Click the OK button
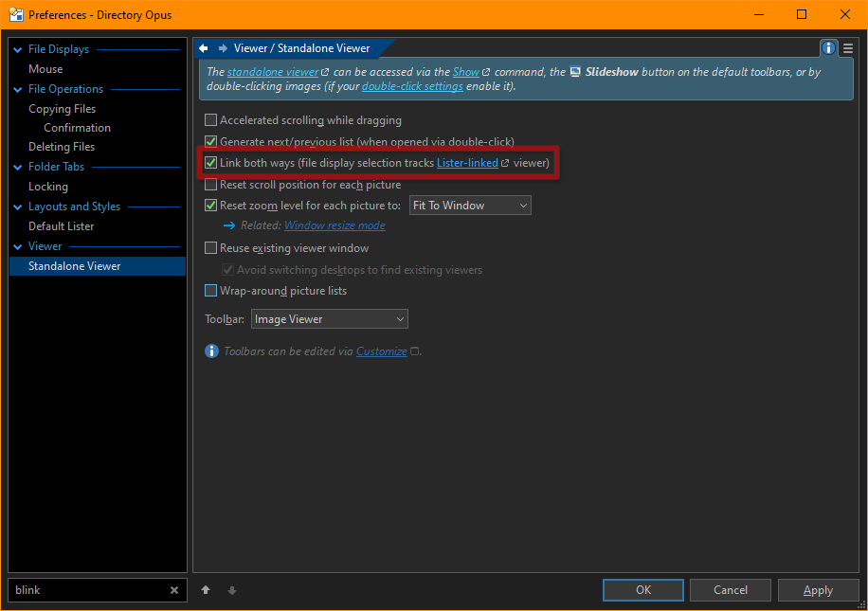 (643, 590)
